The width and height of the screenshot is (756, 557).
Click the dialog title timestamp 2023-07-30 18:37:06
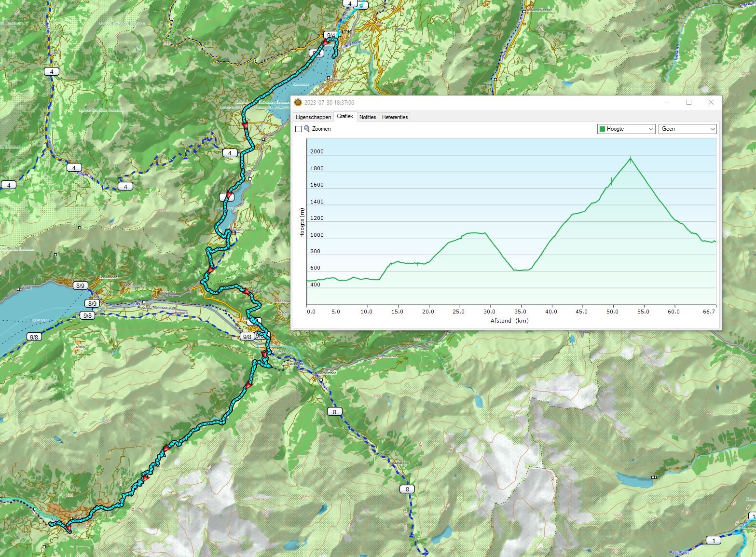click(329, 103)
